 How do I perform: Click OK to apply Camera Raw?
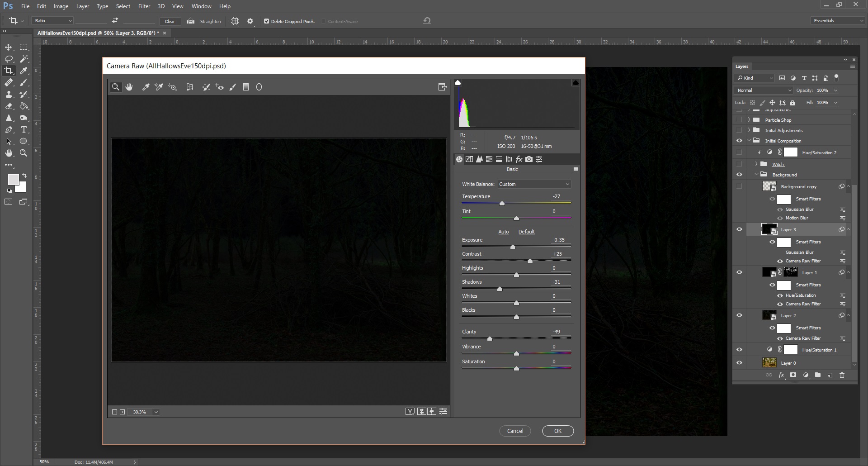[x=557, y=431]
